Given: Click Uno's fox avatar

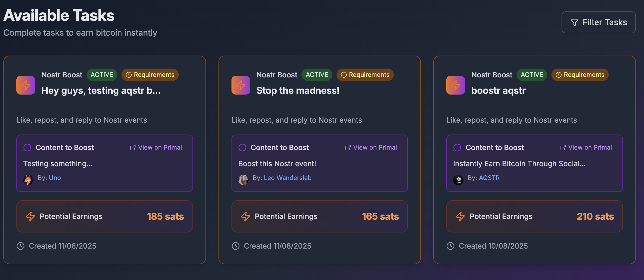Looking at the screenshot, I should pyautogui.click(x=28, y=180).
